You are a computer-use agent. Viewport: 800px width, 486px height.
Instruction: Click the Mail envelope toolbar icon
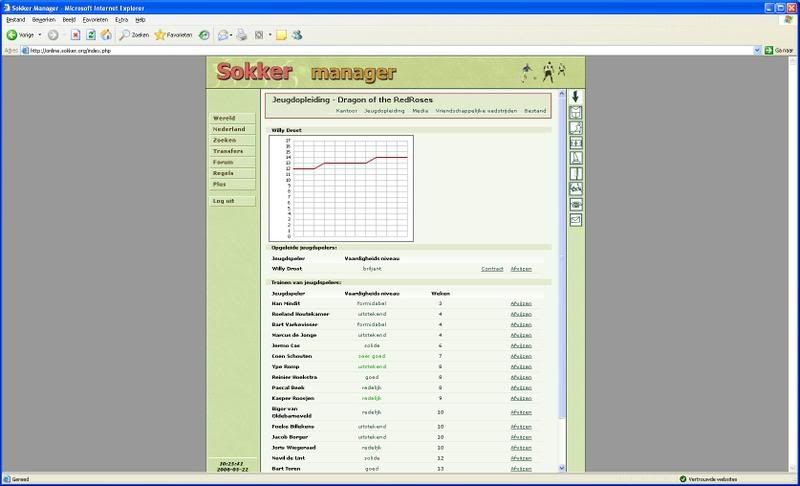pyautogui.click(x=222, y=35)
